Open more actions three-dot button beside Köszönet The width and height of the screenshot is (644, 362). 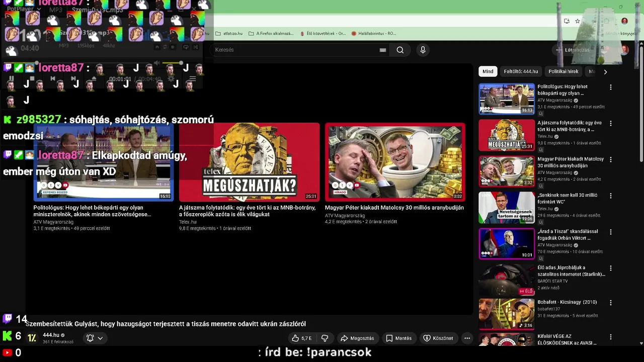pos(467,338)
